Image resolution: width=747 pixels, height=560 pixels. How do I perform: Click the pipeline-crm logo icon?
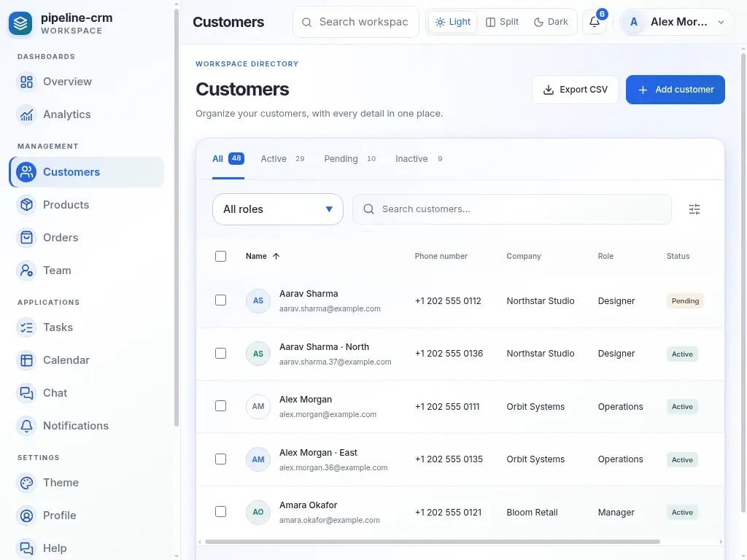pyautogui.click(x=20, y=23)
